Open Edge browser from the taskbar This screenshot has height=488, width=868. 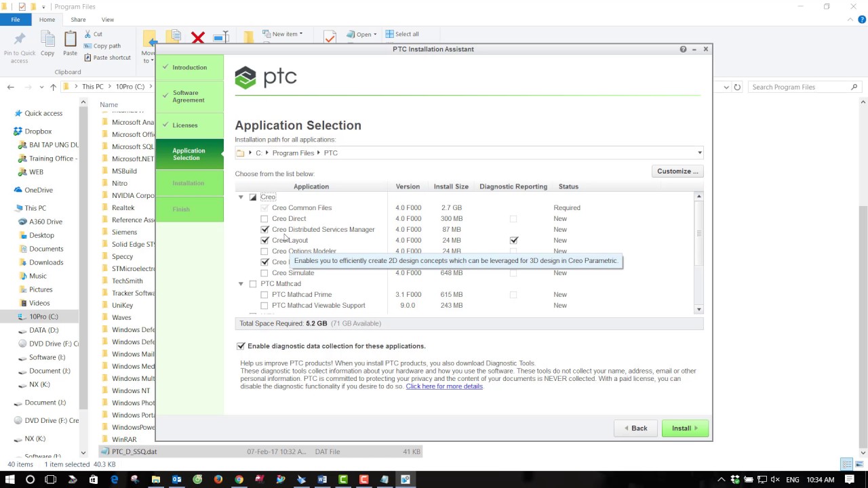114,479
